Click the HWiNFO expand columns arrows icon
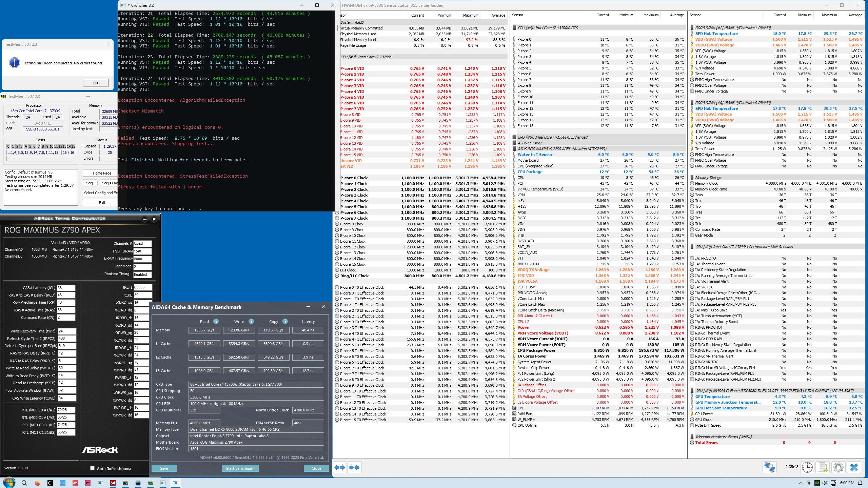Viewport: 868px width, 488px height. pos(340,467)
